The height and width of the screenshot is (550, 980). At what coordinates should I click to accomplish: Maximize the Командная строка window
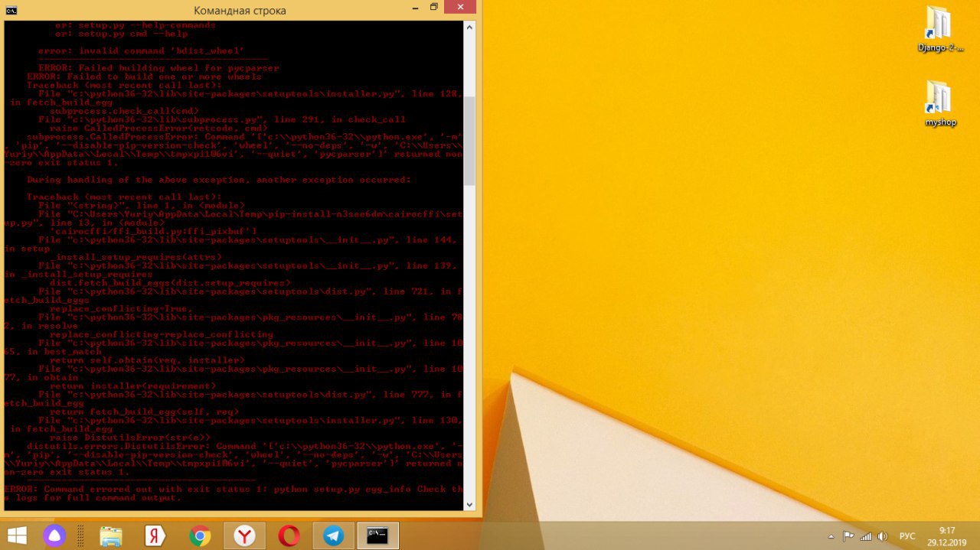pos(434,8)
